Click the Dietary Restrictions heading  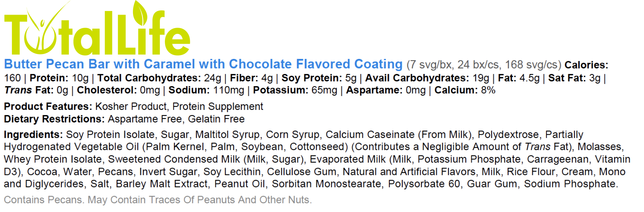(54, 119)
